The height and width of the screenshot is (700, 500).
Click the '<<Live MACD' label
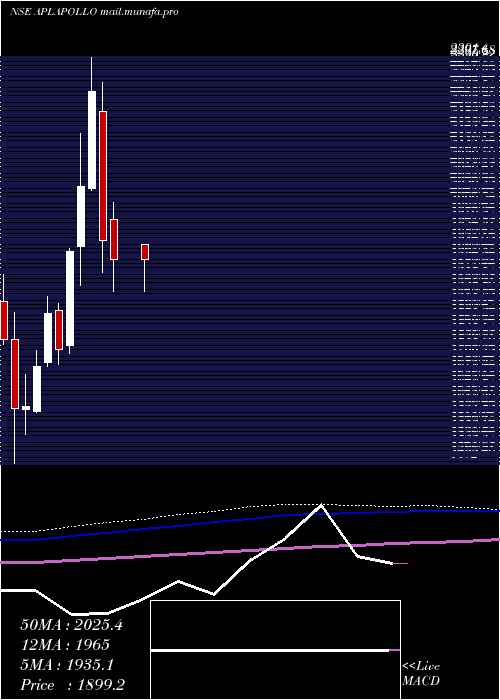click(421, 674)
